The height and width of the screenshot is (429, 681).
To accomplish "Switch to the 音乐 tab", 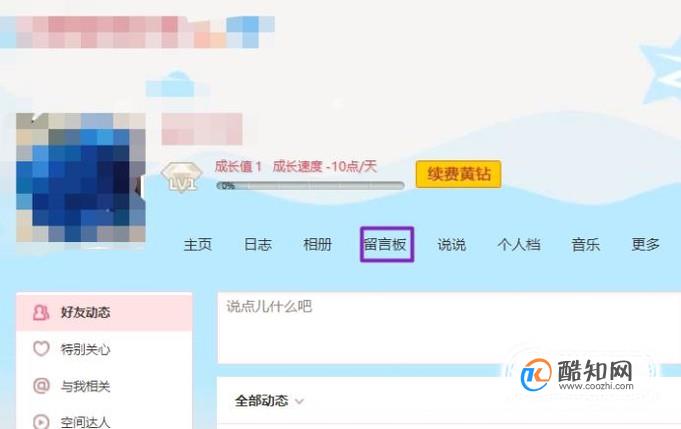I will [x=585, y=244].
